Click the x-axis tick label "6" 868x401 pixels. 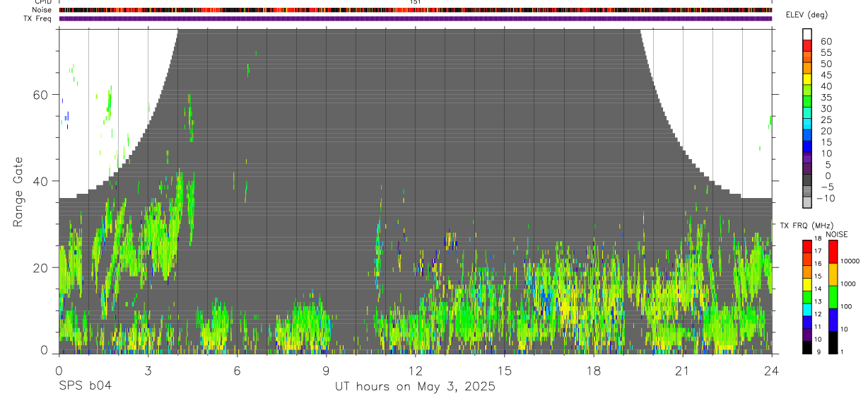pos(237,371)
